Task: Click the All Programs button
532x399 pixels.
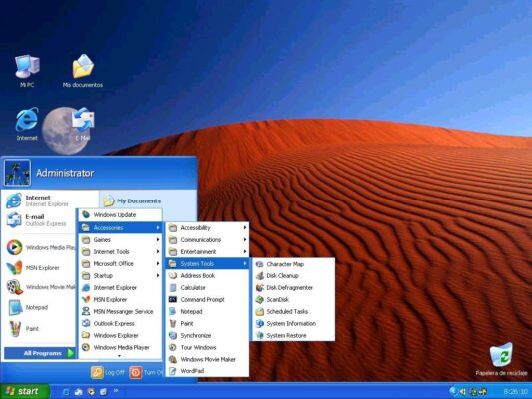Action: coord(40,353)
